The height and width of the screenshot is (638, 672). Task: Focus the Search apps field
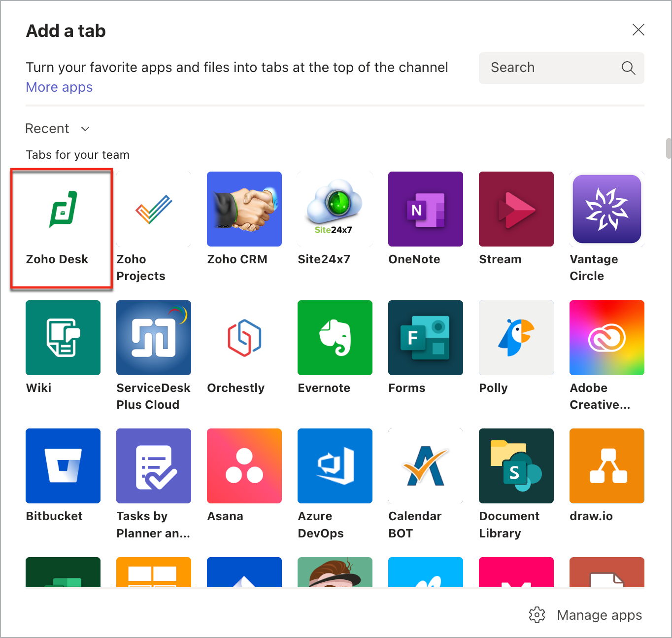(562, 68)
